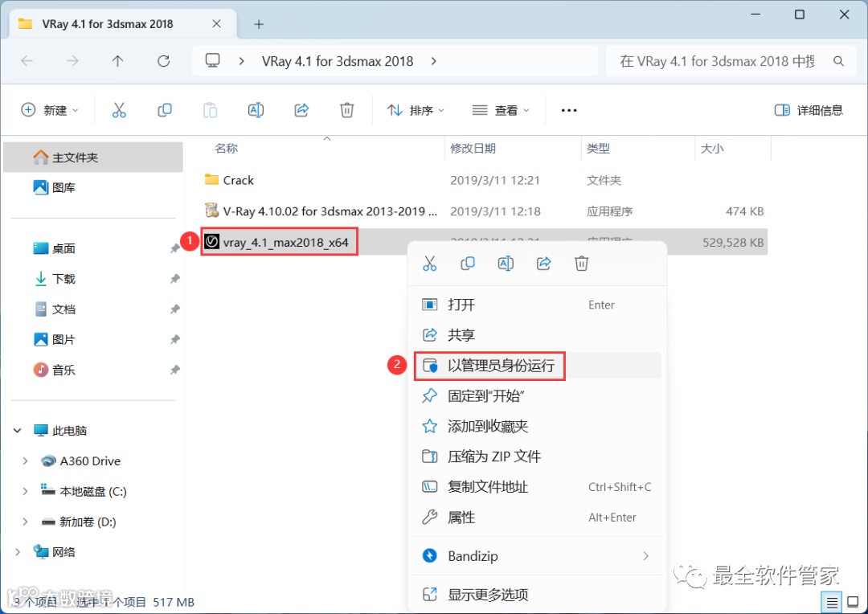Choose 共享 from the context menu

536,335
